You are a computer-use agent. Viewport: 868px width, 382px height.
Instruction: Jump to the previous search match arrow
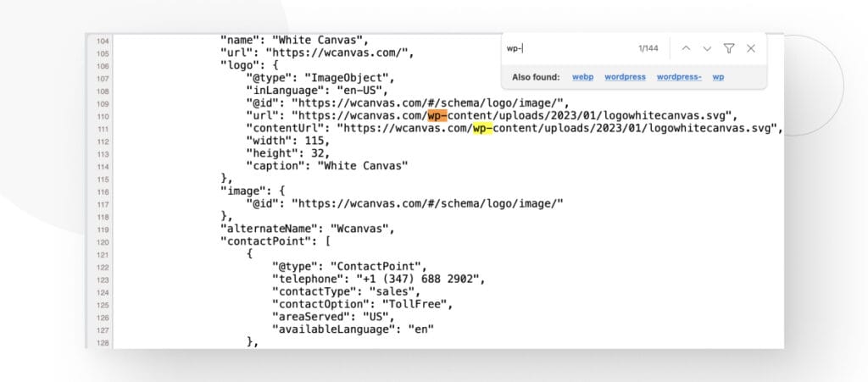click(x=686, y=49)
